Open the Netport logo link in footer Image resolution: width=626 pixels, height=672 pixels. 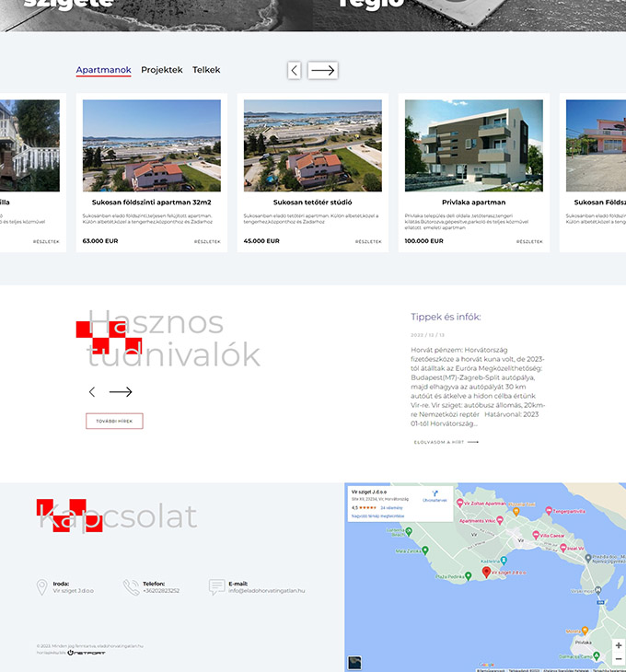[x=87, y=653]
